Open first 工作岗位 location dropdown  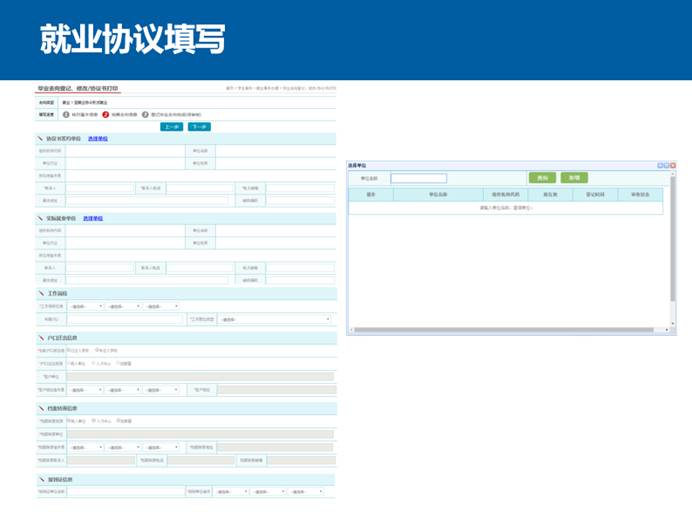(x=86, y=306)
